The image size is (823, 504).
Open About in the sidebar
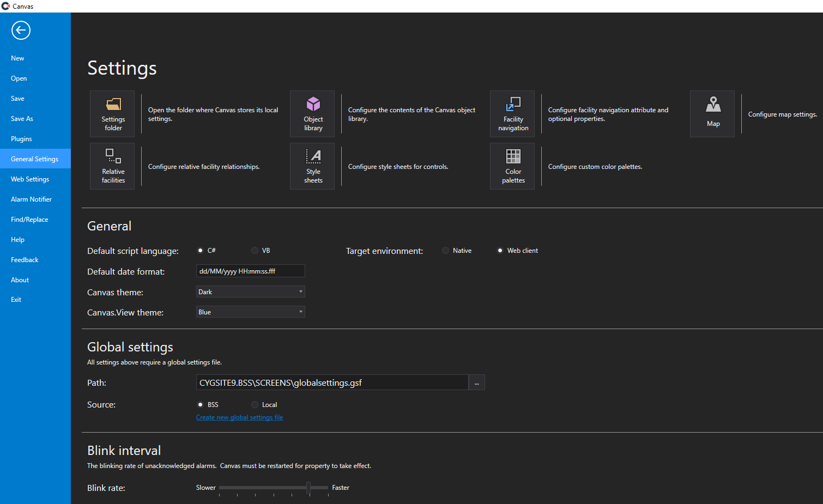(35, 280)
